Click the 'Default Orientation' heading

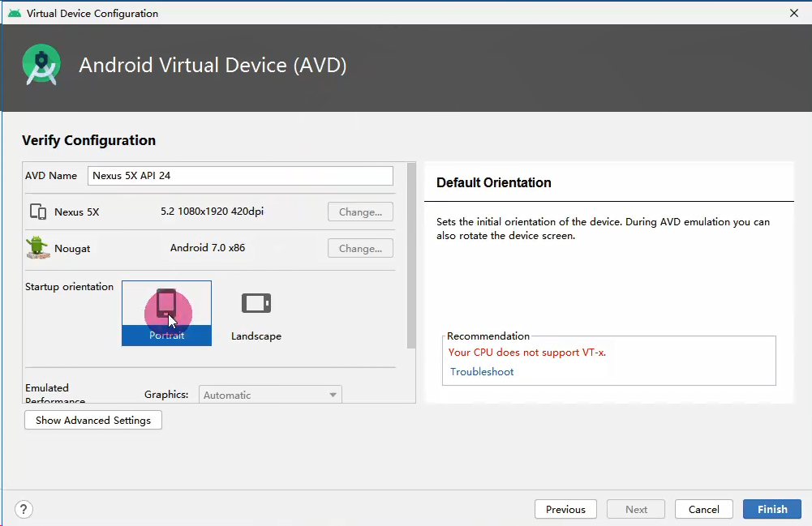point(493,182)
